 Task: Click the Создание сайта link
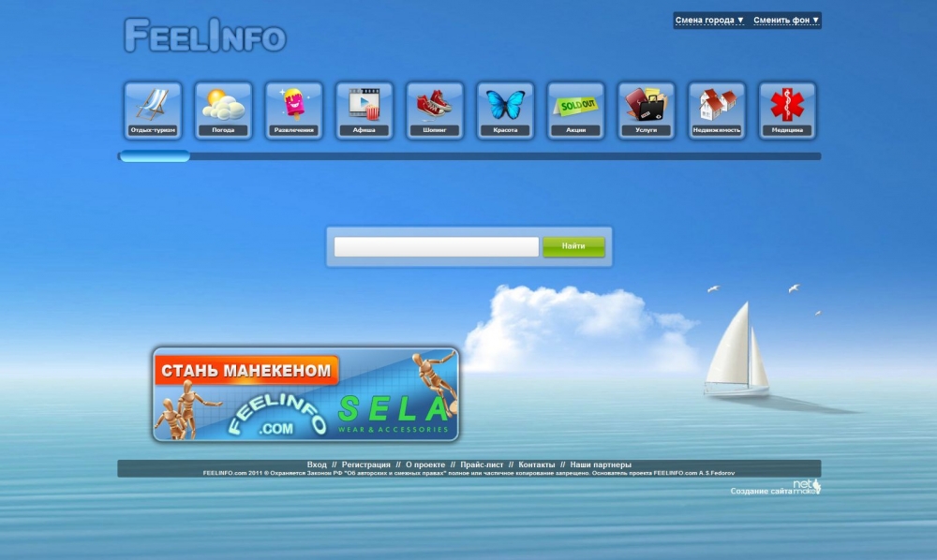pyautogui.click(x=761, y=492)
